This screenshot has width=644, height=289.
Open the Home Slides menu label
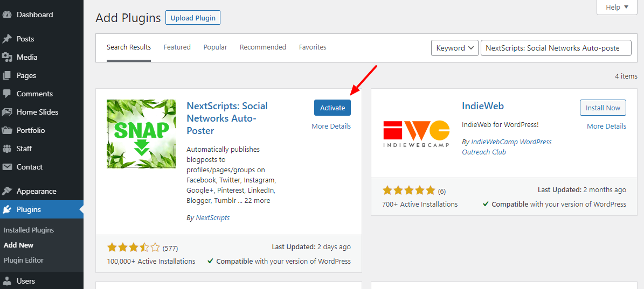tap(37, 112)
